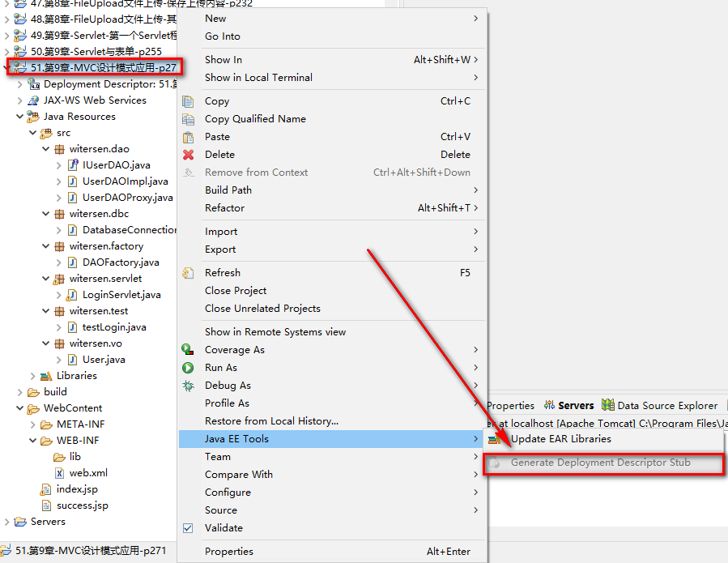Open the Team submenu
This screenshot has width=728, height=563.
click(333, 457)
